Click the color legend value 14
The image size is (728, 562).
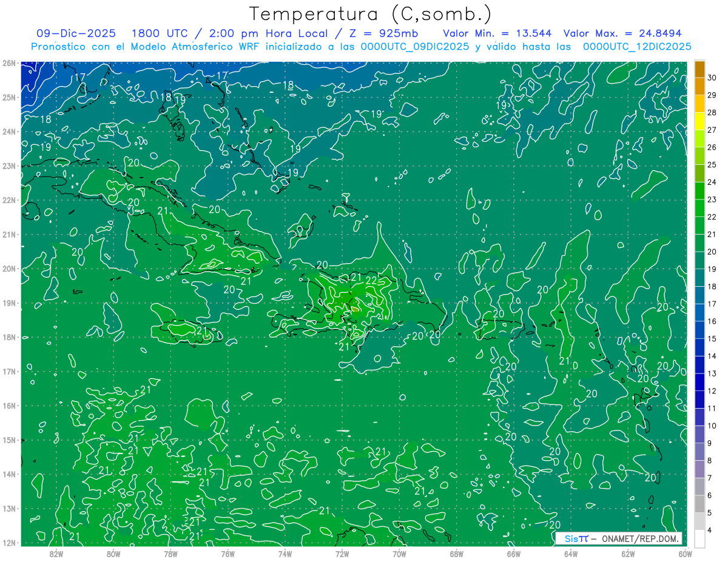[712, 356]
